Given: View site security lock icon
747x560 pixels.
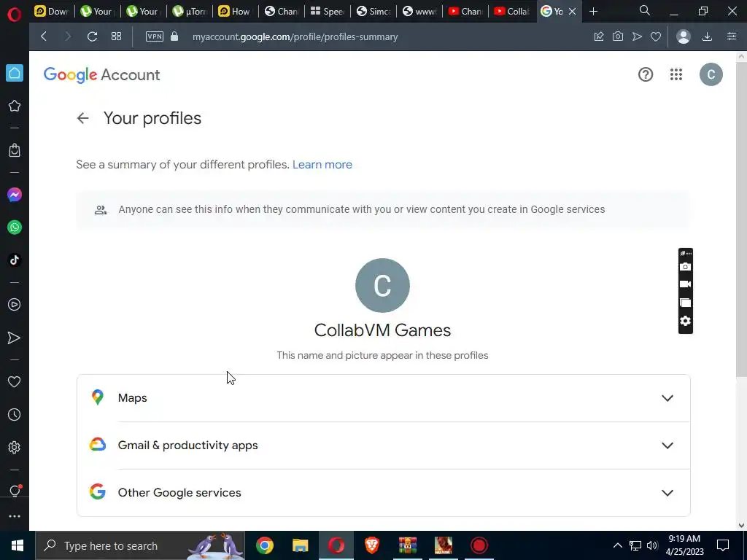Looking at the screenshot, I should [174, 36].
